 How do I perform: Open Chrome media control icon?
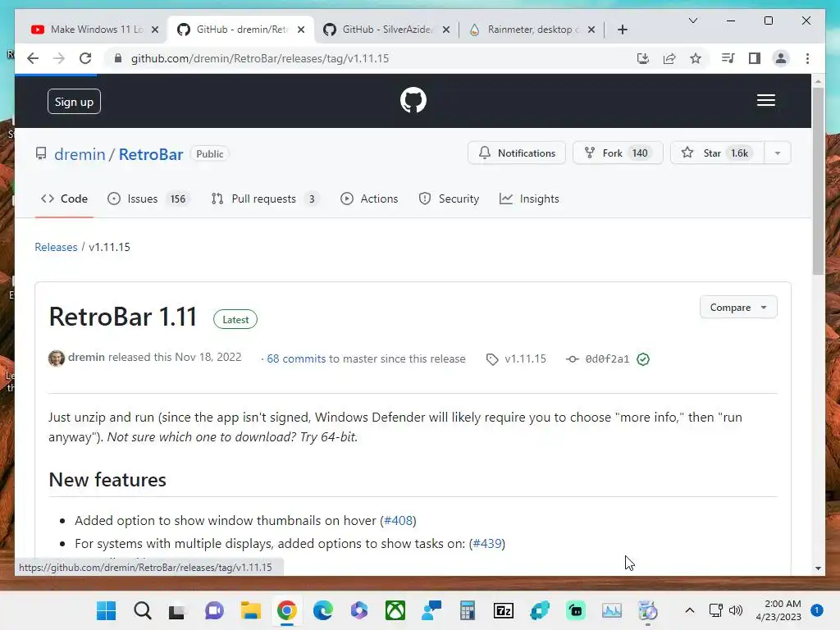(728, 58)
